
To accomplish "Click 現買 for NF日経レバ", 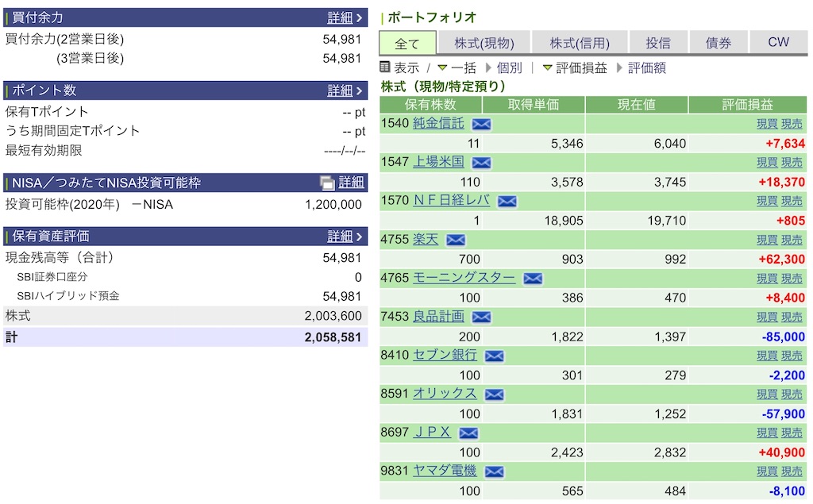I will 767,201.
